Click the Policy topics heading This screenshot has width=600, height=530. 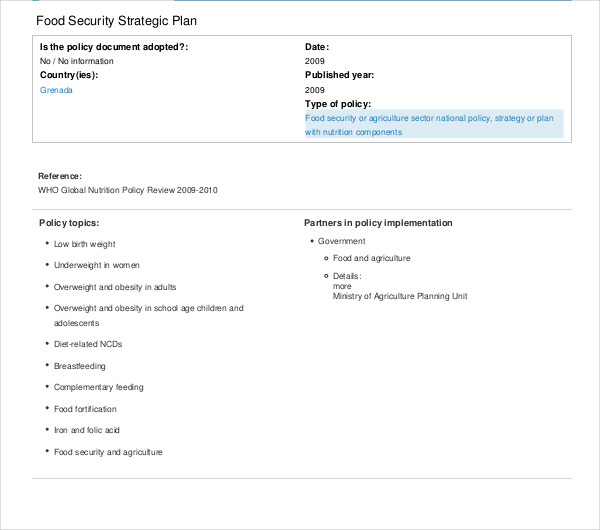point(69,222)
